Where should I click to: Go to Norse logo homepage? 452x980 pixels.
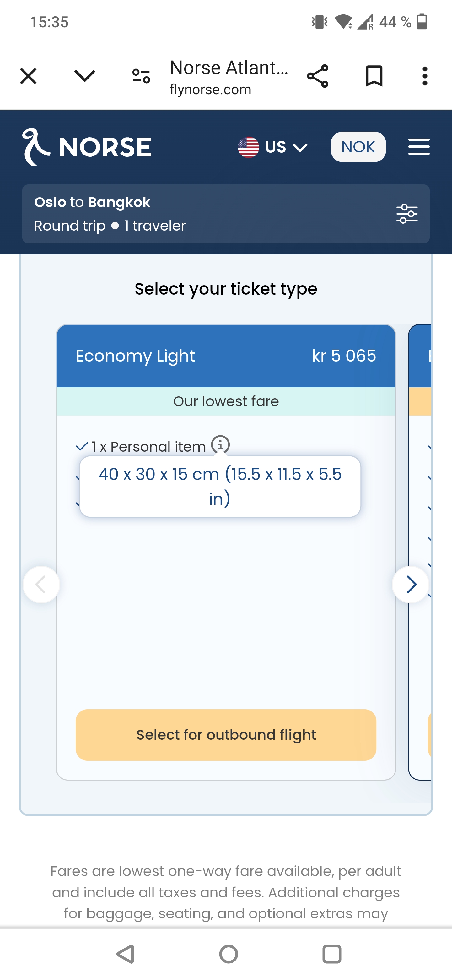(87, 147)
